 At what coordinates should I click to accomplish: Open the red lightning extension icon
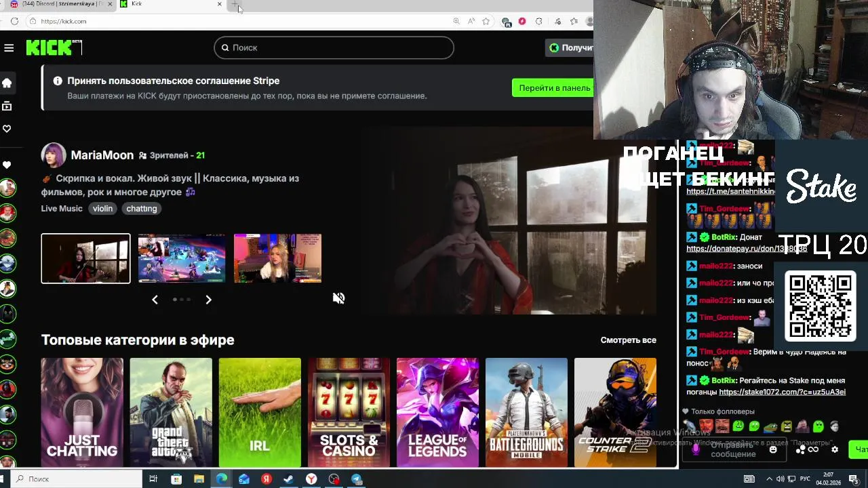pos(521,21)
